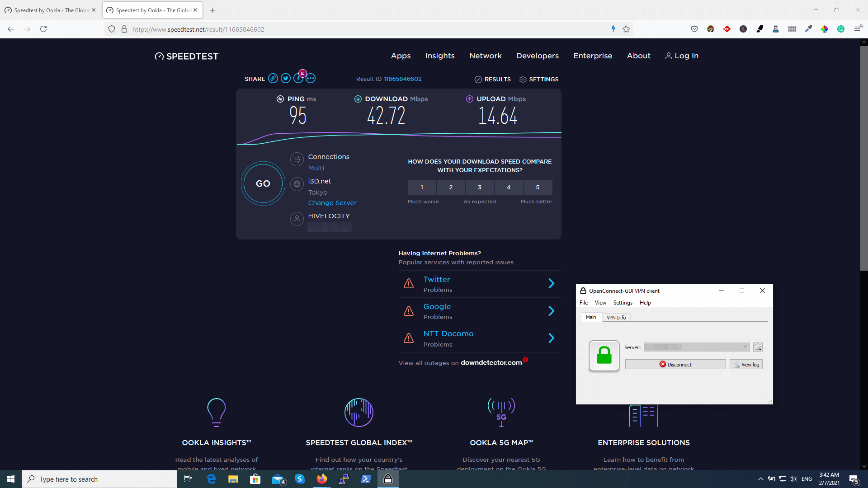The image size is (868, 488).
Task: Switch to the VPN Info tab
Action: [616, 318]
